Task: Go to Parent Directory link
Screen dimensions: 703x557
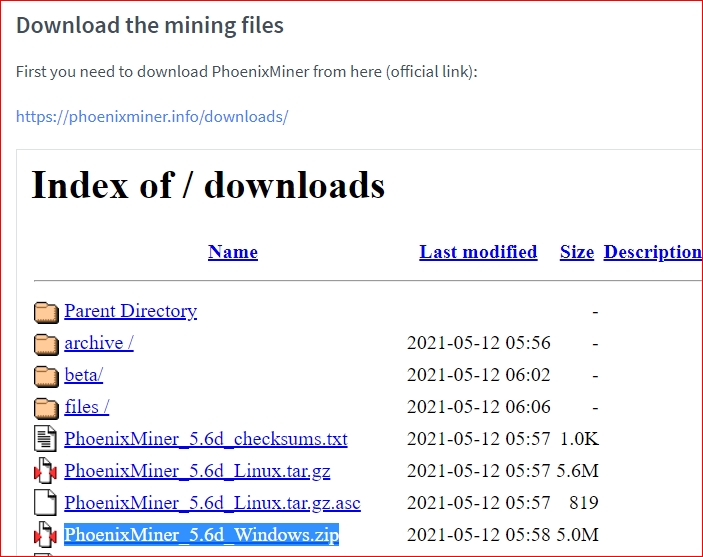Action: click(x=130, y=311)
